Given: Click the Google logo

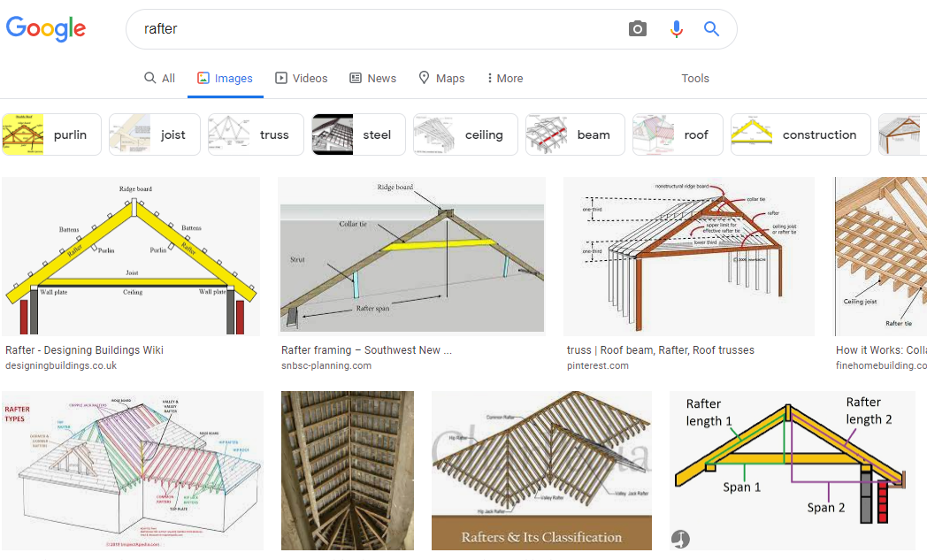Looking at the screenshot, I should 46,29.
